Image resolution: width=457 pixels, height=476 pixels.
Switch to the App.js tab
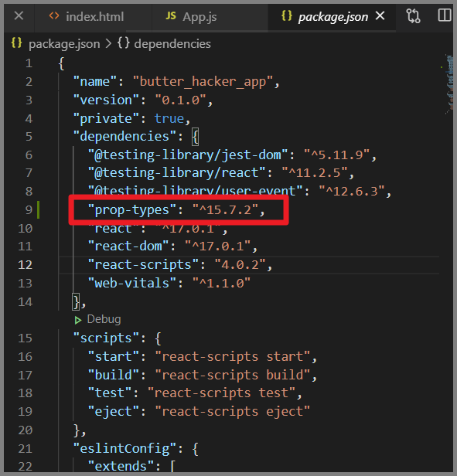200,17
